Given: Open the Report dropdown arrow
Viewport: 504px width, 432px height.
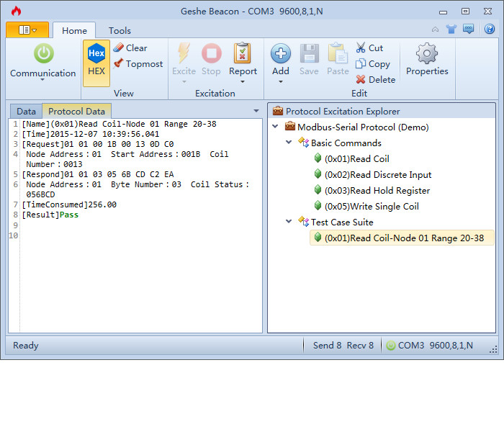Looking at the screenshot, I should coord(243,81).
